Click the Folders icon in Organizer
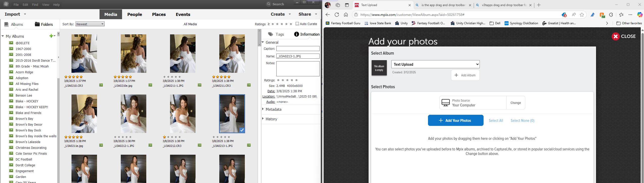This screenshot has height=183, width=644. pyautogui.click(x=37, y=24)
